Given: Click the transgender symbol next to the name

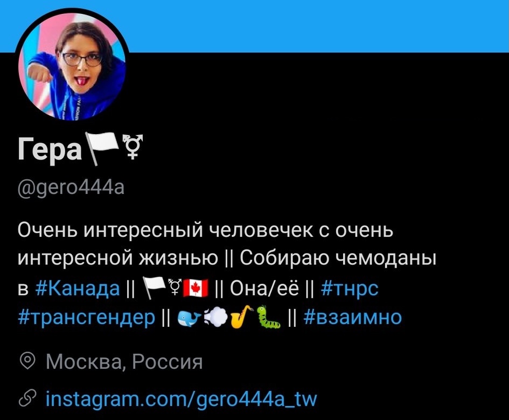Looking at the screenshot, I should point(132,146).
